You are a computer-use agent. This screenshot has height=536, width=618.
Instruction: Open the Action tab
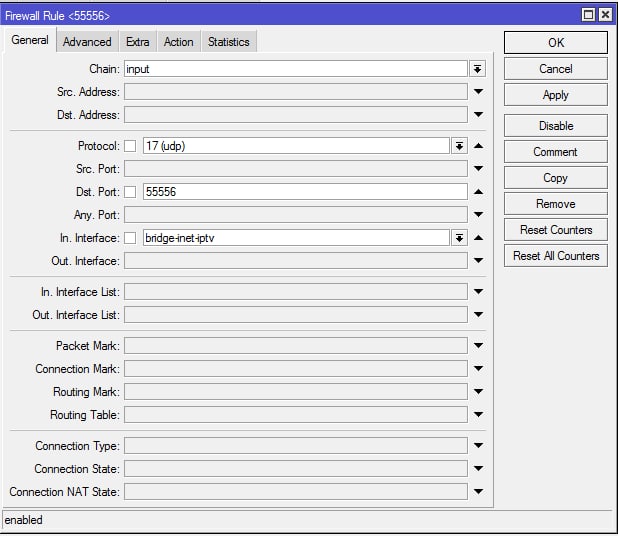click(x=179, y=42)
